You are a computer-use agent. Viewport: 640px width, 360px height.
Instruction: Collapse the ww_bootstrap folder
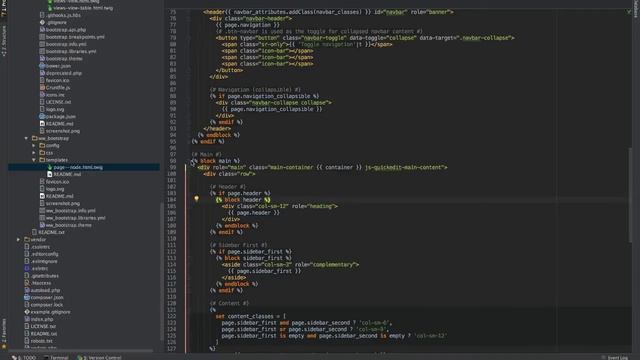click(x=26, y=138)
